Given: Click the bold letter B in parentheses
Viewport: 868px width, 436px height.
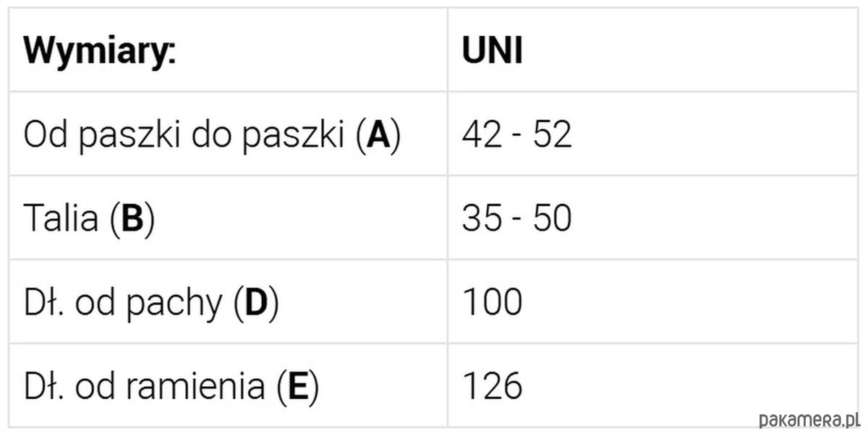Looking at the screenshot, I should click(x=134, y=219).
